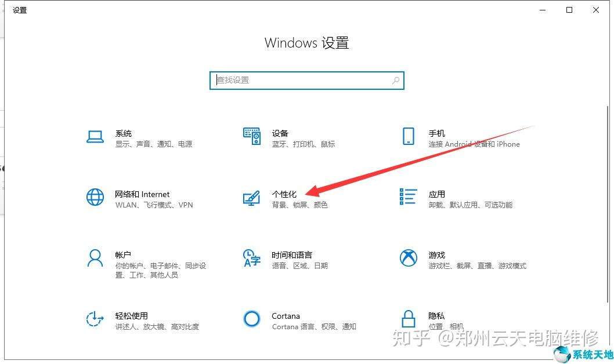Select the 时间和语言 clock icon
Image resolution: width=614 pixels, height=364 pixels.
(252, 258)
